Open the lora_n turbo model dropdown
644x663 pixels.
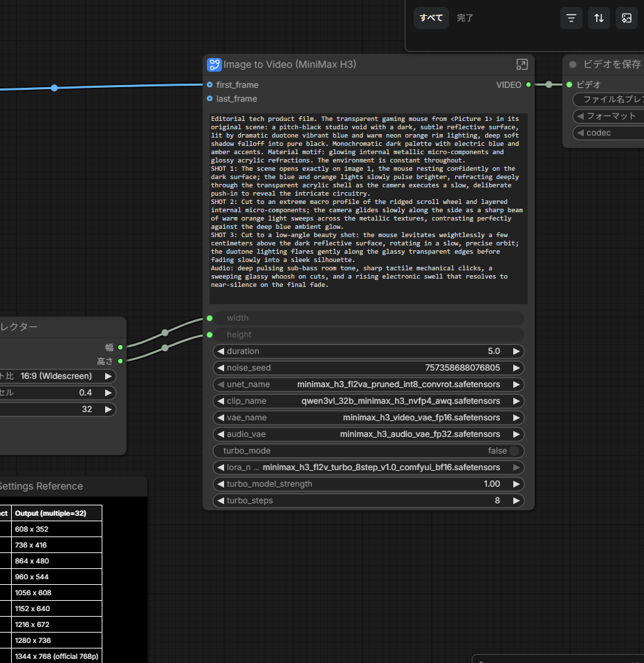(369, 467)
